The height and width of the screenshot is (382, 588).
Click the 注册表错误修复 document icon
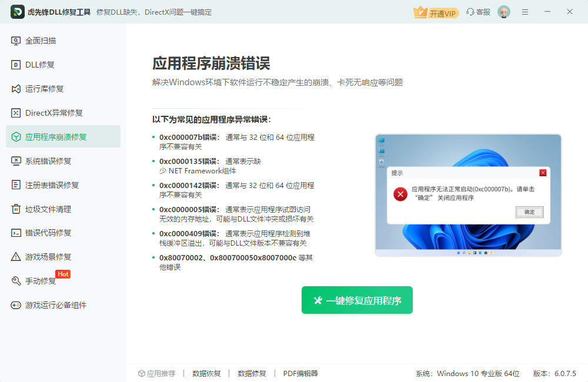[x=16, y=185]
